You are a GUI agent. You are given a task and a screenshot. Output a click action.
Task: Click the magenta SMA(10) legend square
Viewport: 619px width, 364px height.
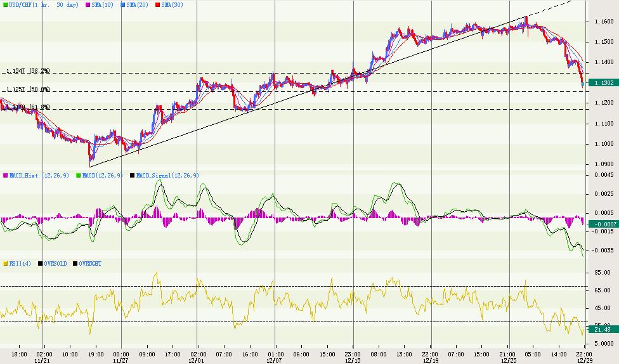click(88, 5)
